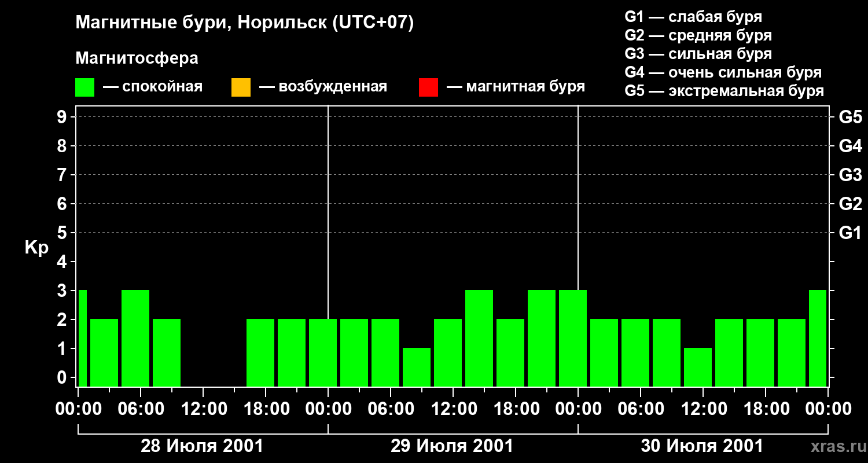
Task: Click the G4 label on the right axis
Action: [x=850, y=146]
